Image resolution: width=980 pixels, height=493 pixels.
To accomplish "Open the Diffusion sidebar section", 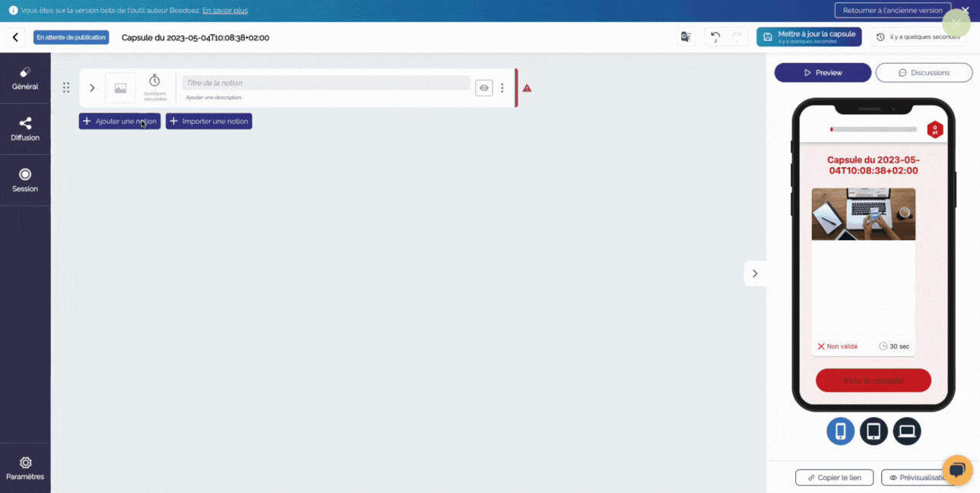I will coord(25,129).
